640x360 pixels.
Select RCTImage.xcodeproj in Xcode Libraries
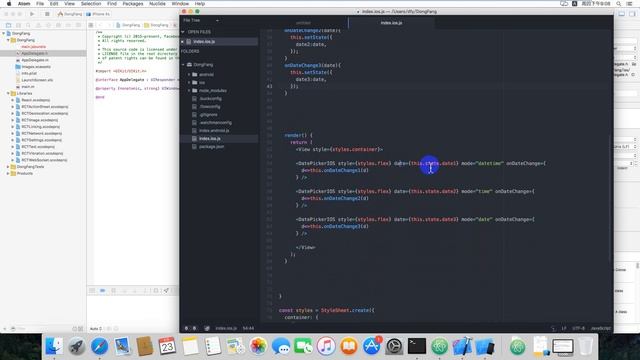(x=40, y=120)
